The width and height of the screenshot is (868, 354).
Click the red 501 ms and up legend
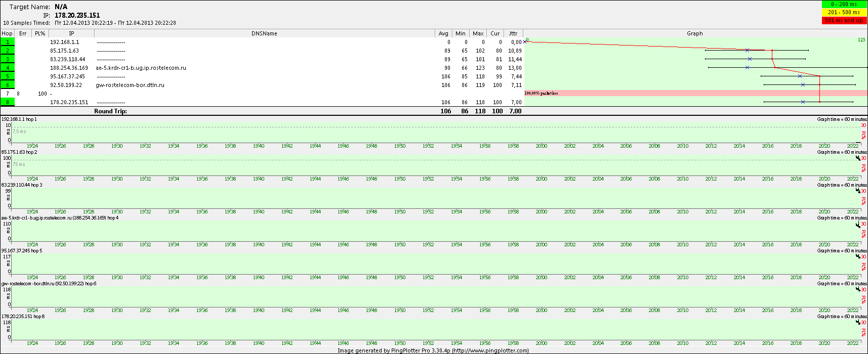tap(844, 20)
